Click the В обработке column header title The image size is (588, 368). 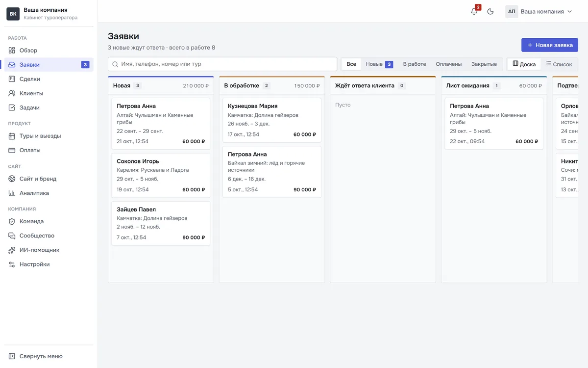click(x=242, y=86)
